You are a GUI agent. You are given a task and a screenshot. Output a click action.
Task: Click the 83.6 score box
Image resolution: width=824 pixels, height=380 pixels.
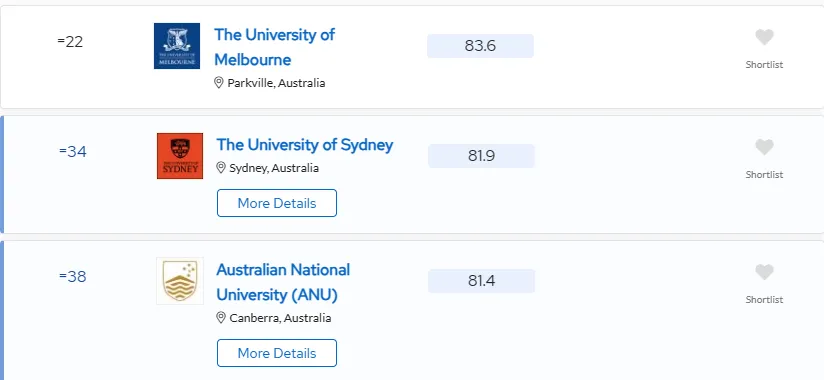(x=480, y=46)
